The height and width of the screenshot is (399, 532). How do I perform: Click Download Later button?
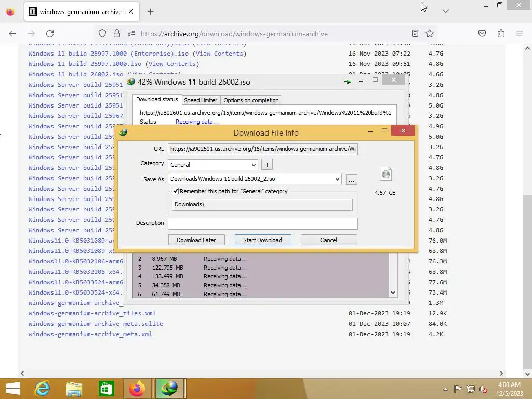click(196, 240)
